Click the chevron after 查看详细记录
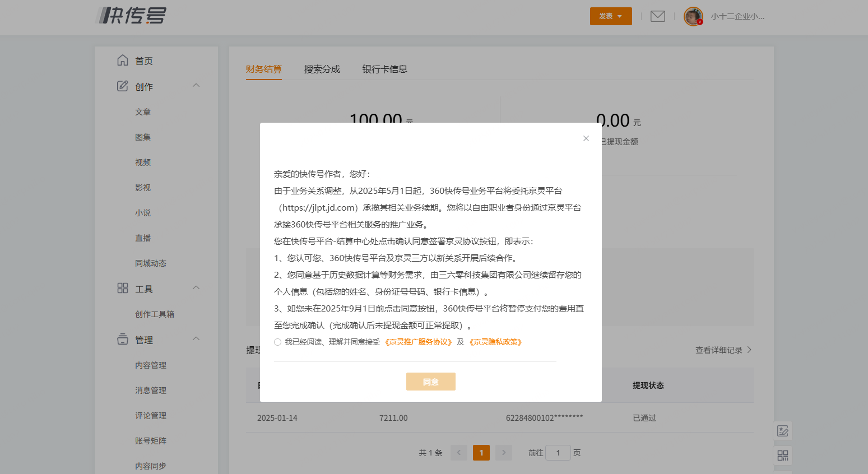 point(749,350)
